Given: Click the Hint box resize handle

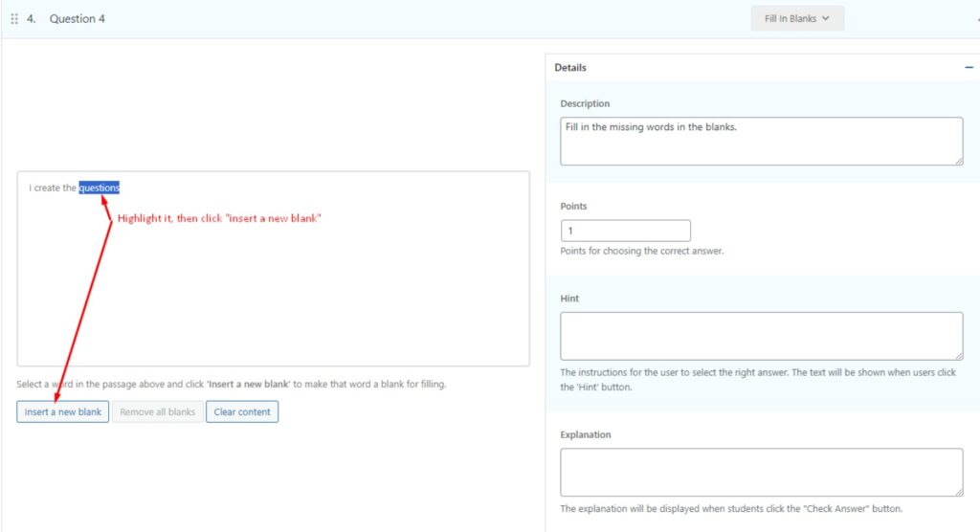Looking at the screenshot, I should [x=958, y=355].
